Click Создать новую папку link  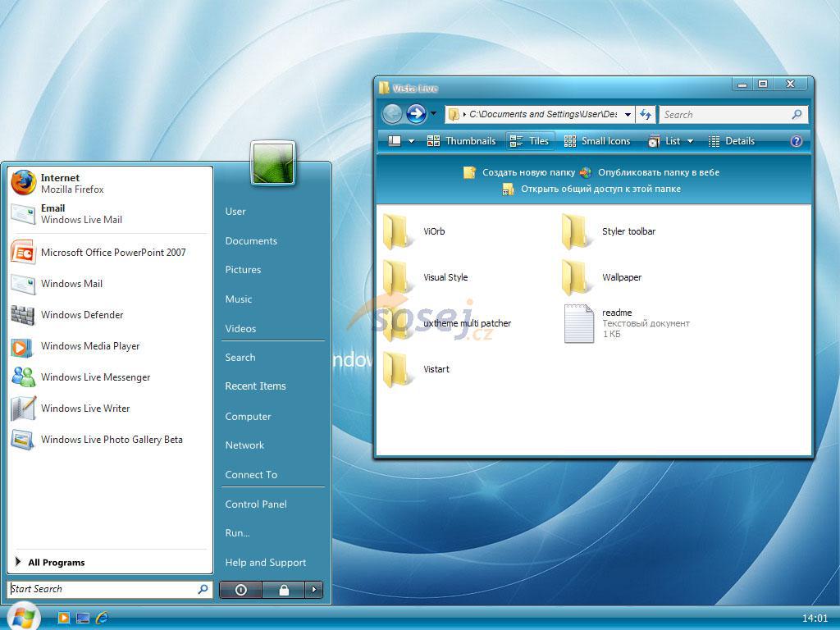click(519, 172)
